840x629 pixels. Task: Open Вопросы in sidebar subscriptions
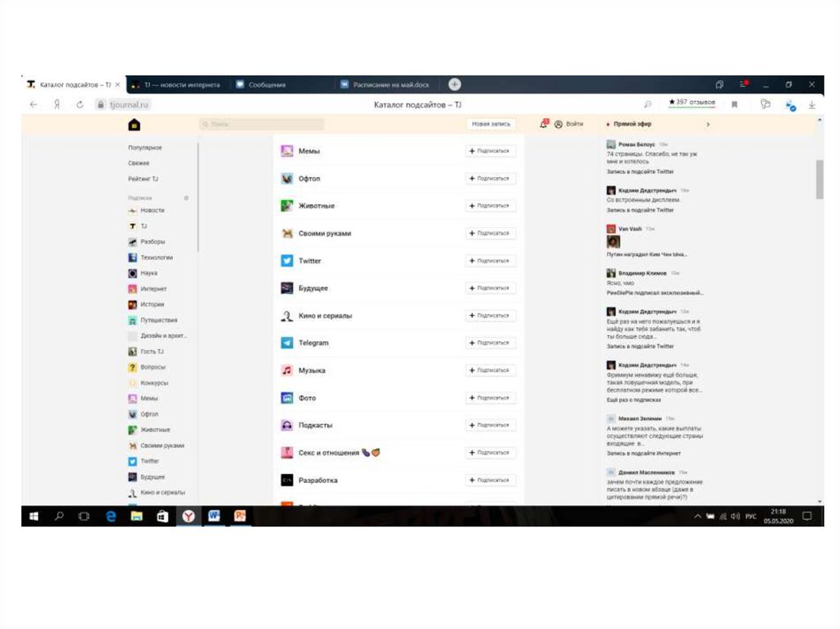coord(147,367)
